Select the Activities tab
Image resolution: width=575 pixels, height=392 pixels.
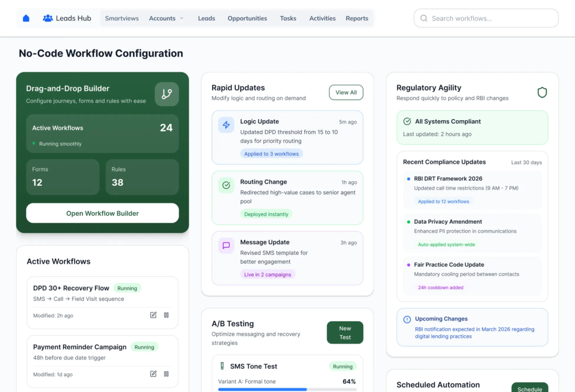(322, 19)
